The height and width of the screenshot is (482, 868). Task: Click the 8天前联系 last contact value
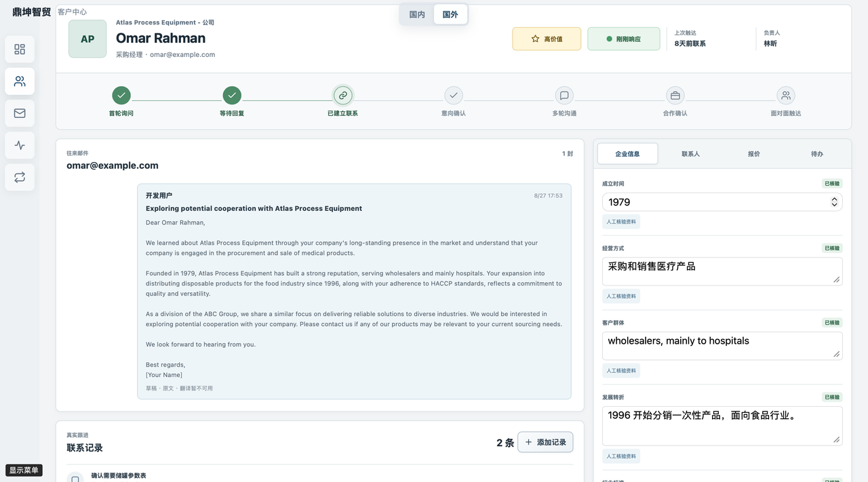tap(690, 43)
